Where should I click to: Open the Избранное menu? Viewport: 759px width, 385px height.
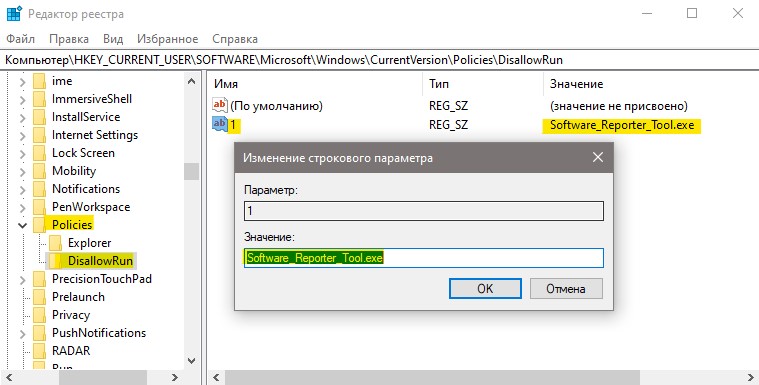click(x=167, y=39)
